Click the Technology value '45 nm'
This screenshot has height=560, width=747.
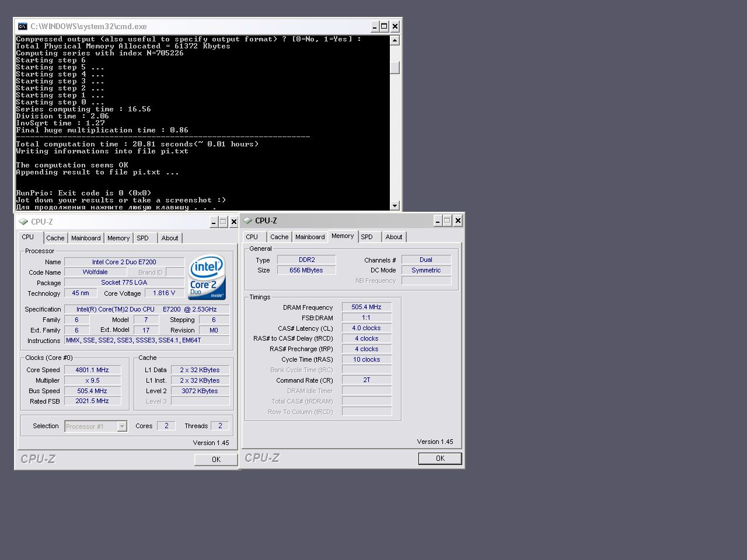coord(81,293)
